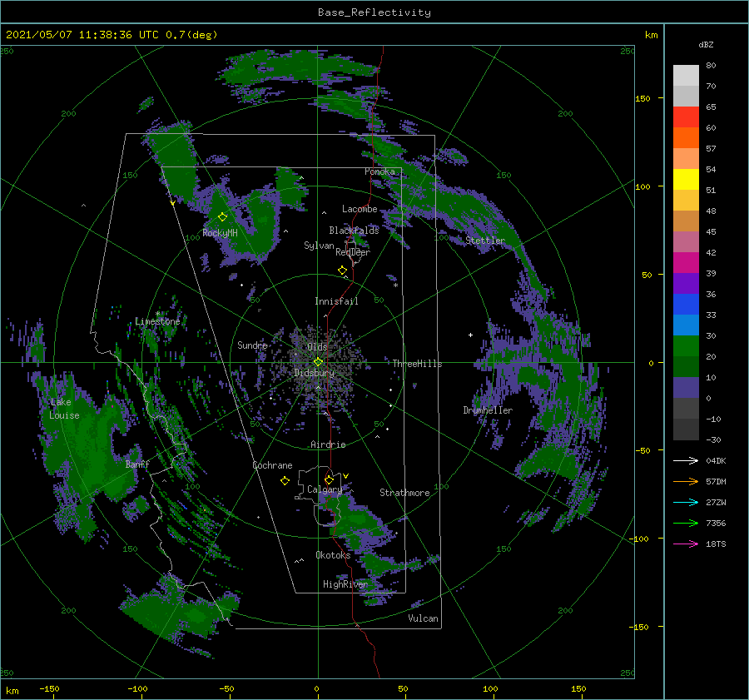This screenshot has width=749, height=700.
Task: Select the green 30 dBZ color swatch
Action: [x=686, y=346]
